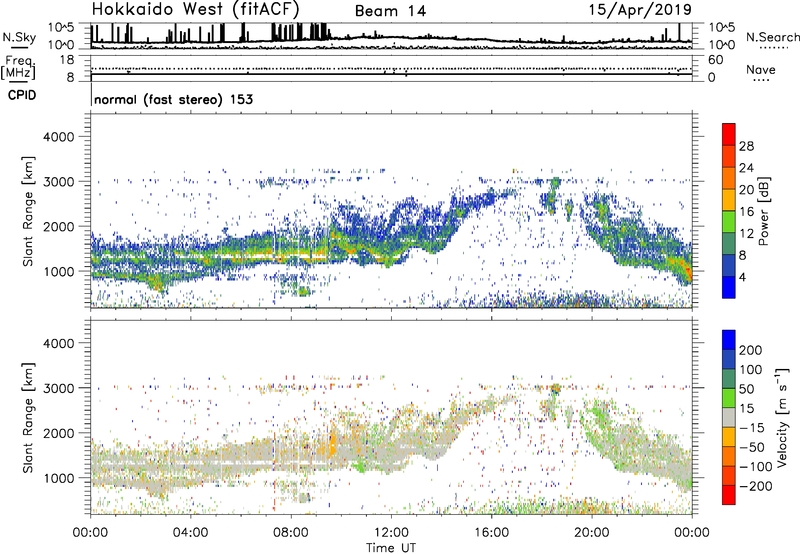Click the "18" frequency tick label
Viewport: 800px width, 554px height.
point(67,60)
